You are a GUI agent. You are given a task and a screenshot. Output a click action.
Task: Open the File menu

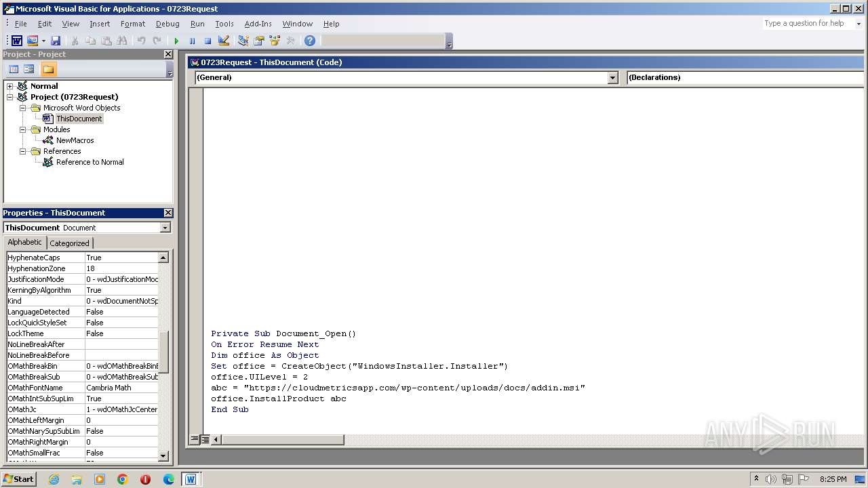click(21, 24)
